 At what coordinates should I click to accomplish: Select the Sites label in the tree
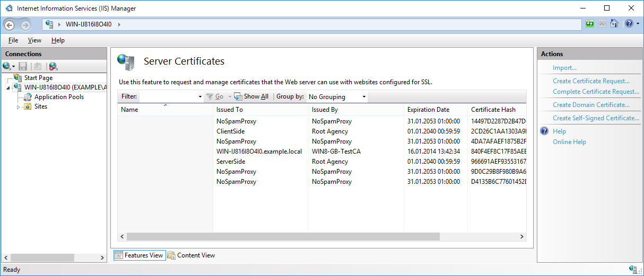coord(41,106)
